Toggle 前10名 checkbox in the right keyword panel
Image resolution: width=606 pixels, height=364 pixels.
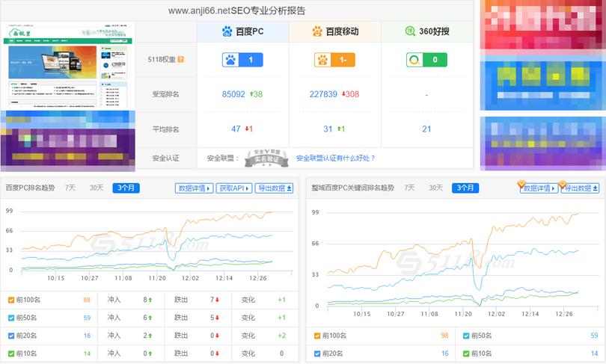[466, 354]
